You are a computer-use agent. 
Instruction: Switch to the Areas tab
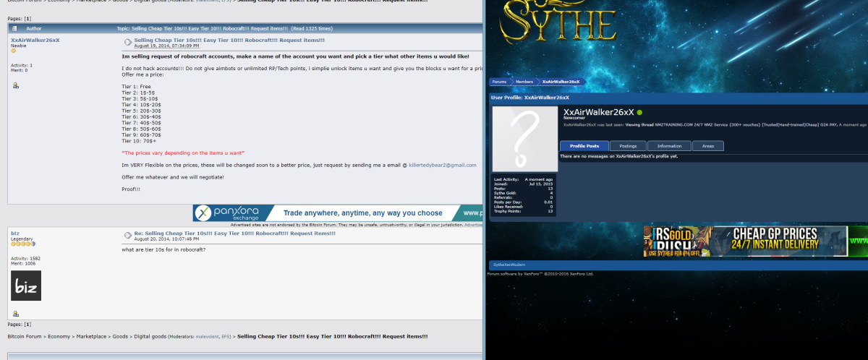tap(707, 146)
